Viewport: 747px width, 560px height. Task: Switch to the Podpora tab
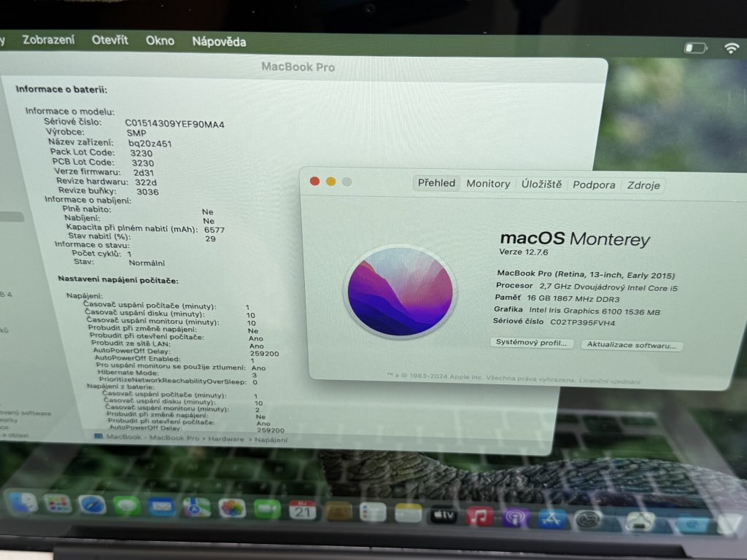coord(594,184)
